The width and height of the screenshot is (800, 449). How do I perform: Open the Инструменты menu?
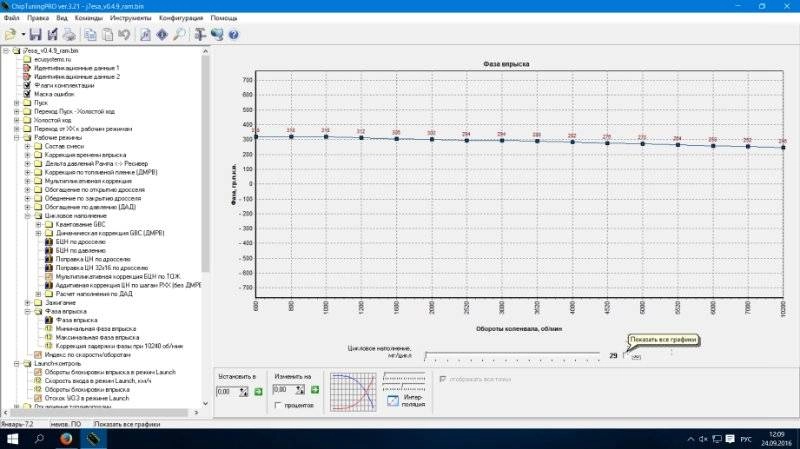(x=131, y=18)
